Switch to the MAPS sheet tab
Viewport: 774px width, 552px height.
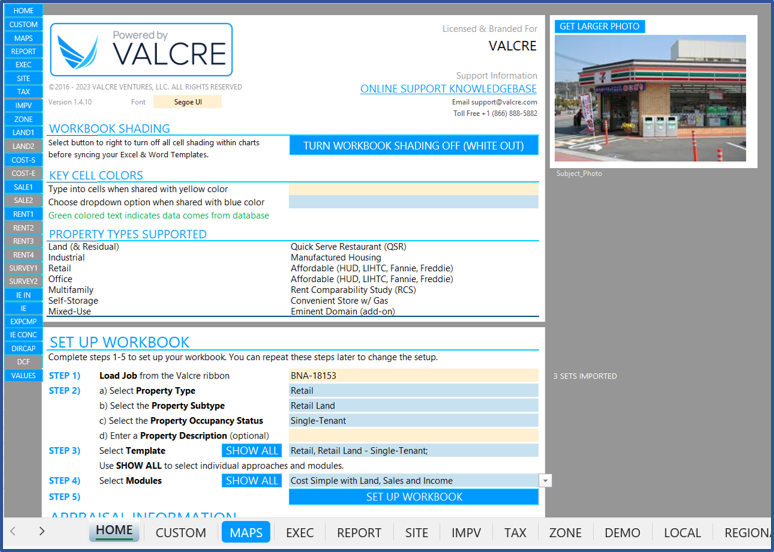point(246,533)
